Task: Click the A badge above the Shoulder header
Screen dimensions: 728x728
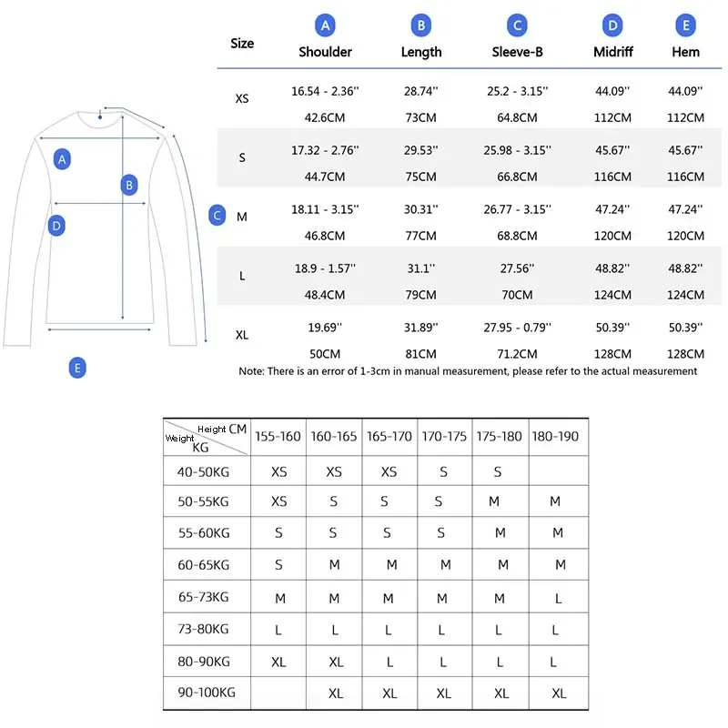Action: pyautogui.click(x=325, y=25)
